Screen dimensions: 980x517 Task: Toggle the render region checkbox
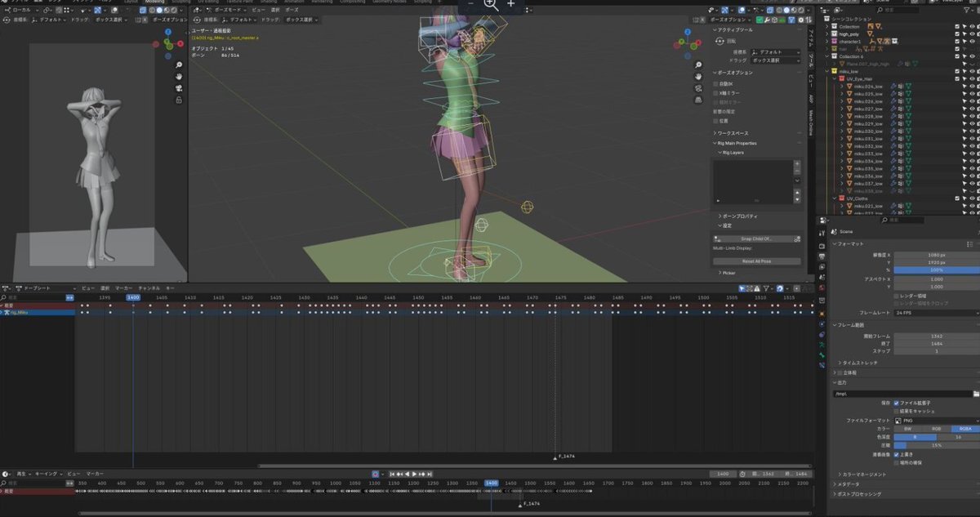pyautogui.click(x=896, y=296)
